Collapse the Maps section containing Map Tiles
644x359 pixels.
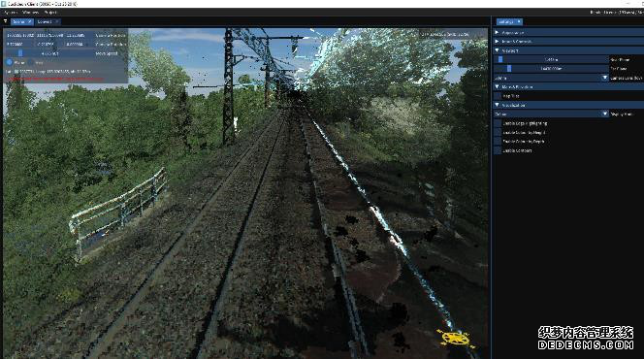pyautogui.click(x=497, y=86)
